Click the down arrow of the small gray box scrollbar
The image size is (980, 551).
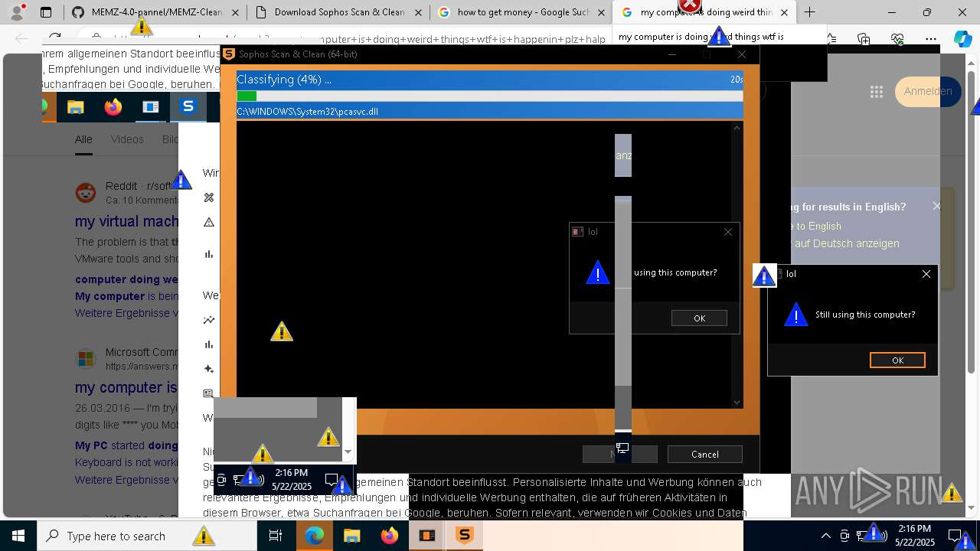click(x=348, y=452)
